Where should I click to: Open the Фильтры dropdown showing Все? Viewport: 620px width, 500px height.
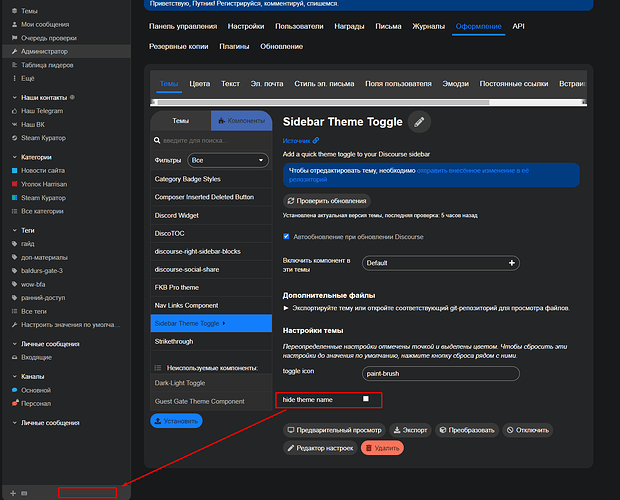coord(229,160)
